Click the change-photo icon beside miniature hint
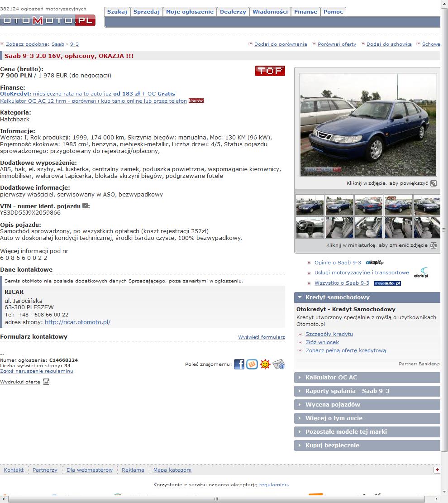448x503 pixels. 433,245
